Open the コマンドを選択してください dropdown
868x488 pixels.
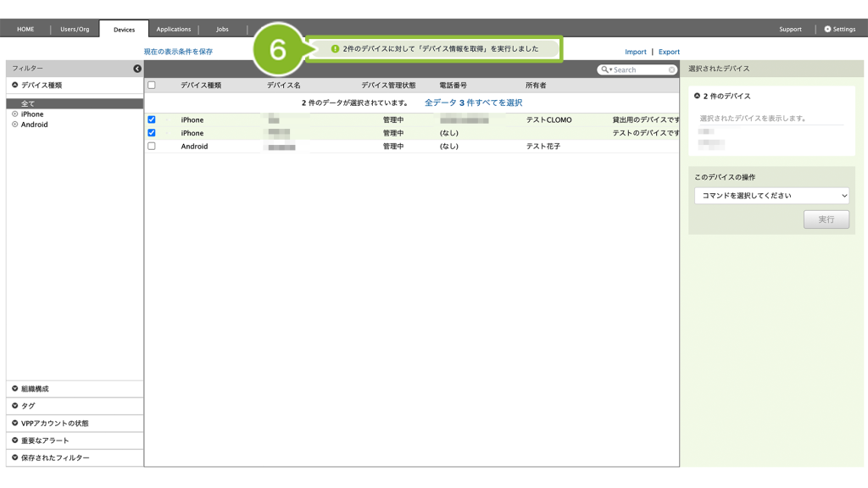[771, 196]
